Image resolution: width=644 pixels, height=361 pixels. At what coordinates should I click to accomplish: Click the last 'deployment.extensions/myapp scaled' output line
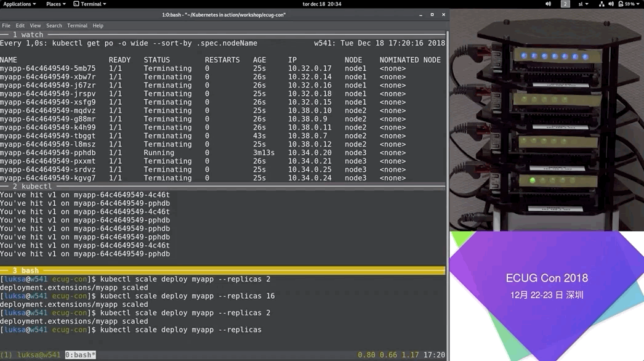74,322
